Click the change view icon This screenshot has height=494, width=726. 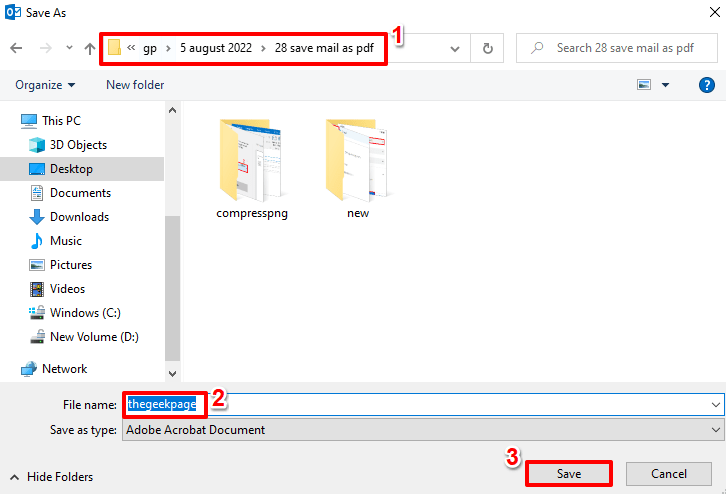coord(645,85)
